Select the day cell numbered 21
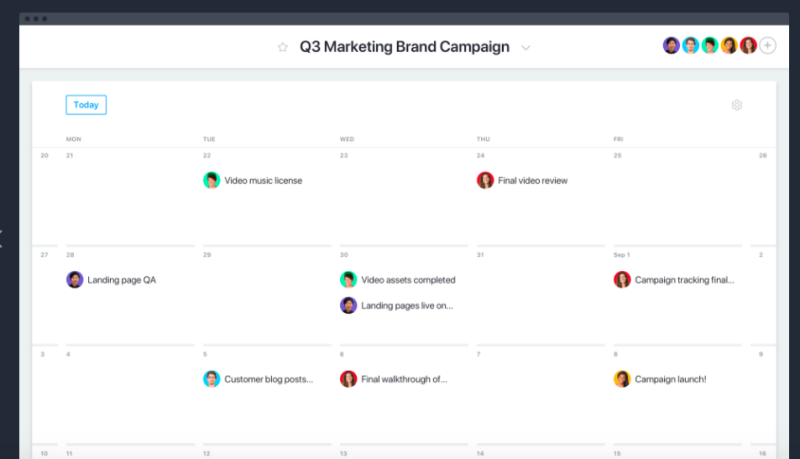 tap(130, 196)
